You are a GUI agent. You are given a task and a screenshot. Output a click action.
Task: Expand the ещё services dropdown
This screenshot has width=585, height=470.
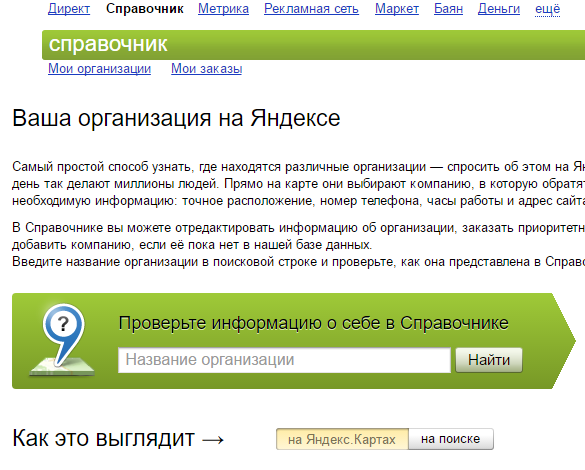tap(547, 9)
